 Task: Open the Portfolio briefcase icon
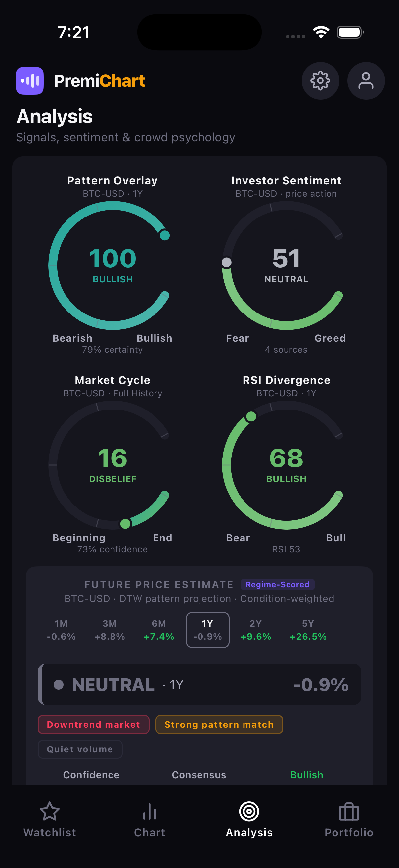pyautogui.click(x=349, y=811)
